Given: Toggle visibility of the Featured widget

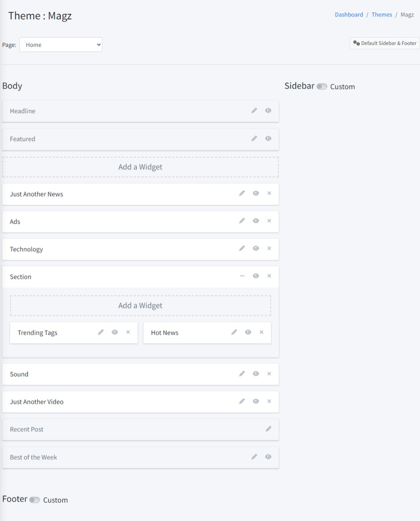Looking at the screenshot, I should click(x=268, y=138).
